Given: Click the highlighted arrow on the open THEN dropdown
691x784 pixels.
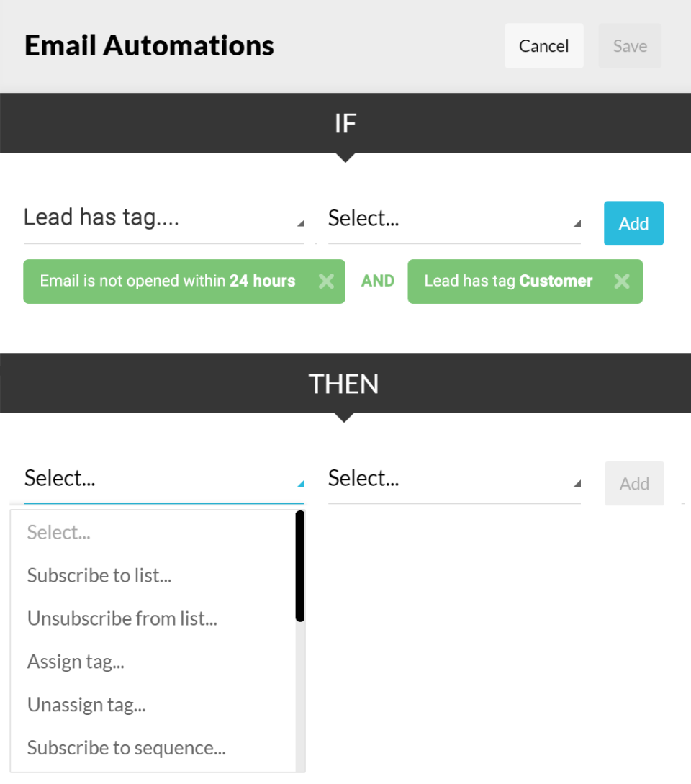Looking at the screenshot, I should [299, 485].
